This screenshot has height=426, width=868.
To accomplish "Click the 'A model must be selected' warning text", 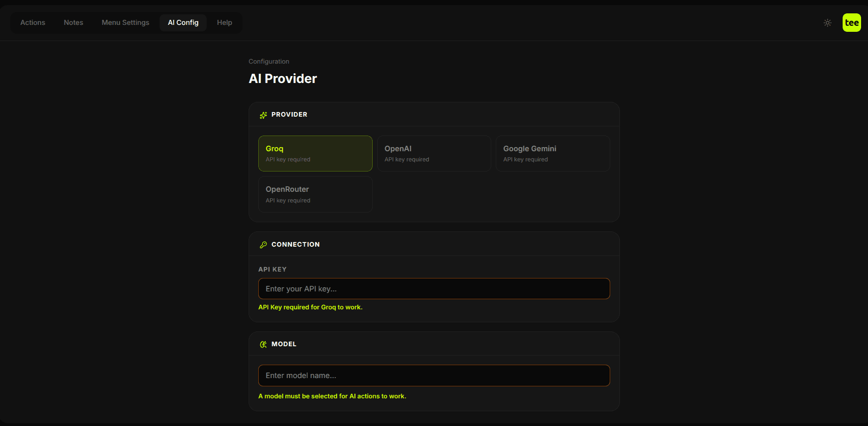I will (332, 396).
